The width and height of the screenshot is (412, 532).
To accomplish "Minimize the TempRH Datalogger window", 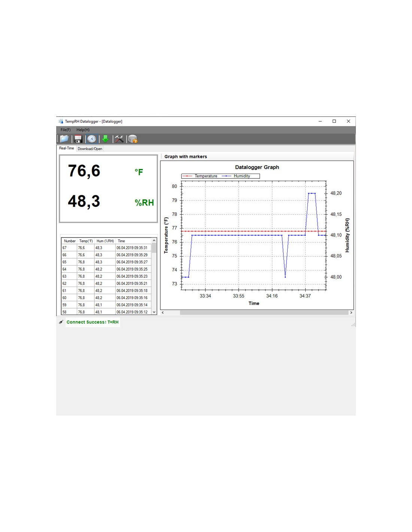I will (320, 121).
